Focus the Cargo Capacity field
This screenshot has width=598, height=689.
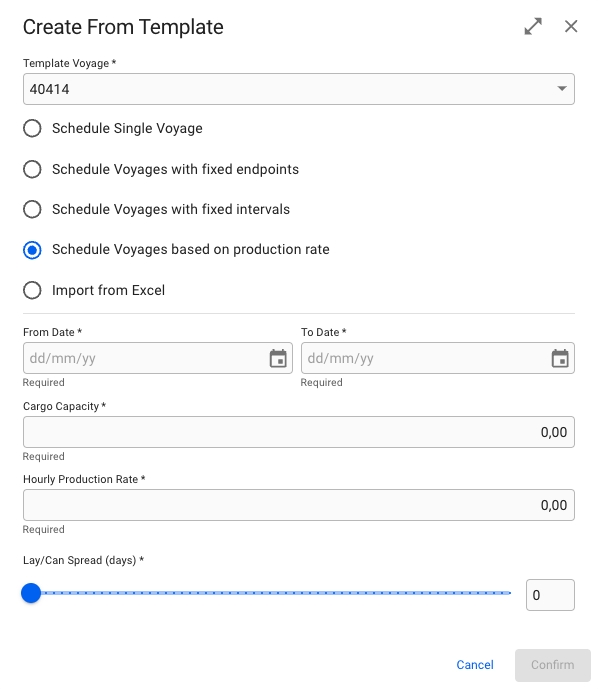pyautogui.click(x=299, y=432)
